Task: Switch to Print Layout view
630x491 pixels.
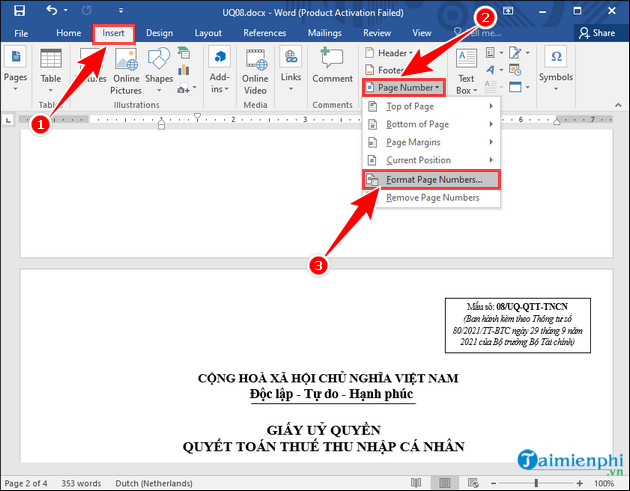Action: (444, 483)
